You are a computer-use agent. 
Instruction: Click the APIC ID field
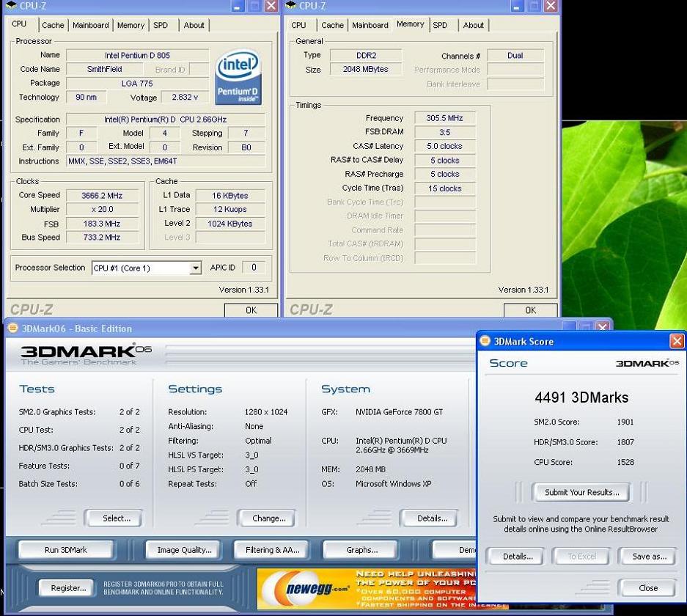coord(254,267)
